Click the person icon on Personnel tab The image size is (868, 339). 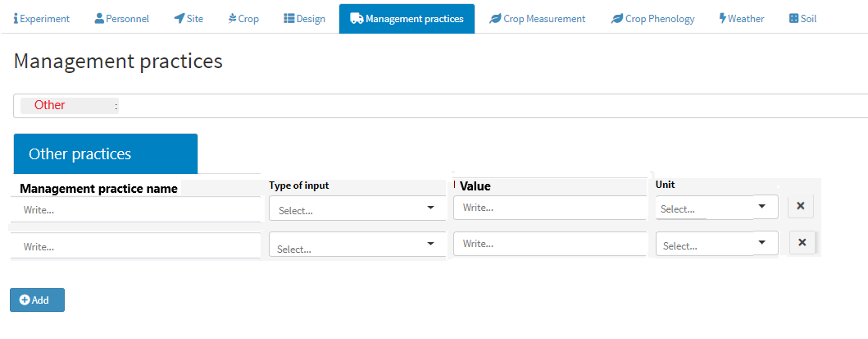[x=99, y=18]
